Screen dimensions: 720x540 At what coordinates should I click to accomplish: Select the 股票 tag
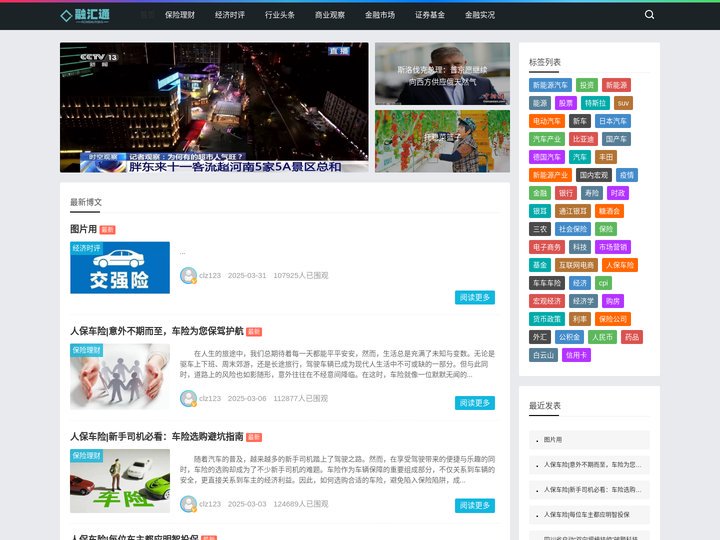[x=566, y=103]
